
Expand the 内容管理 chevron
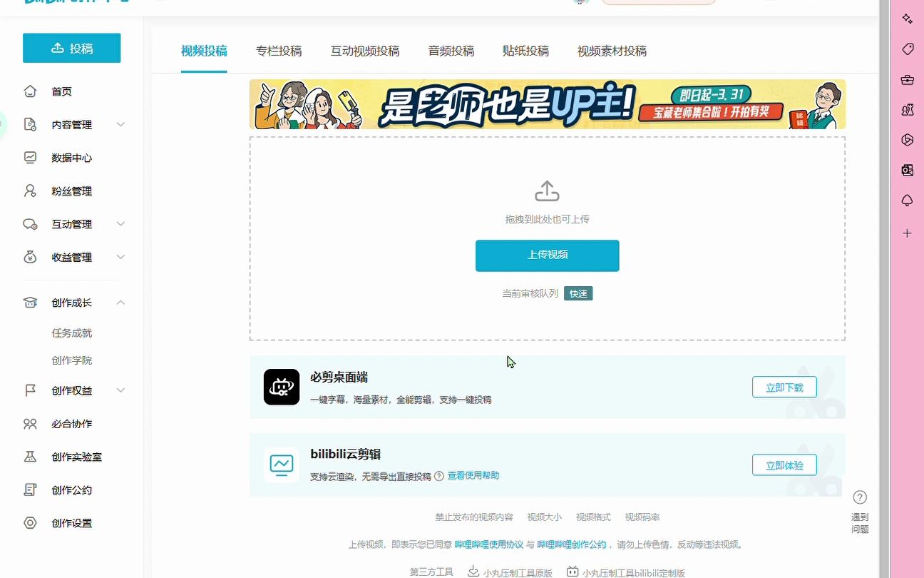tap(120, 124)
